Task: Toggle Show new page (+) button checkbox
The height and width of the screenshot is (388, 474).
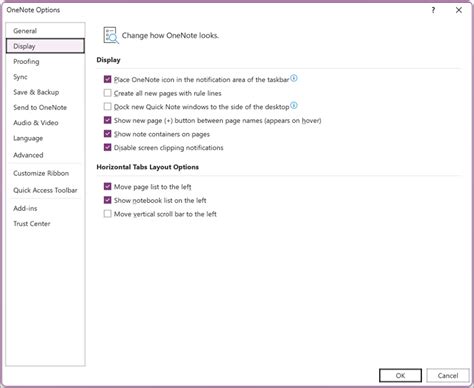Action: (x=107, y=120)
